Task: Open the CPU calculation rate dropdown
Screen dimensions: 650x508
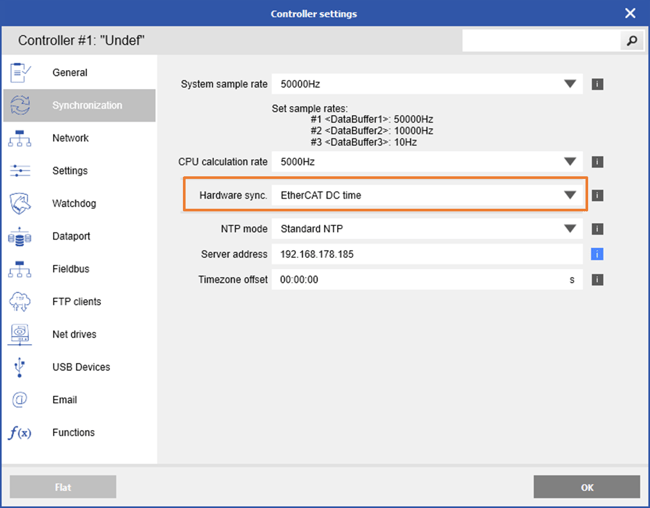Action: pyautogui.click(x=570, y=161)
